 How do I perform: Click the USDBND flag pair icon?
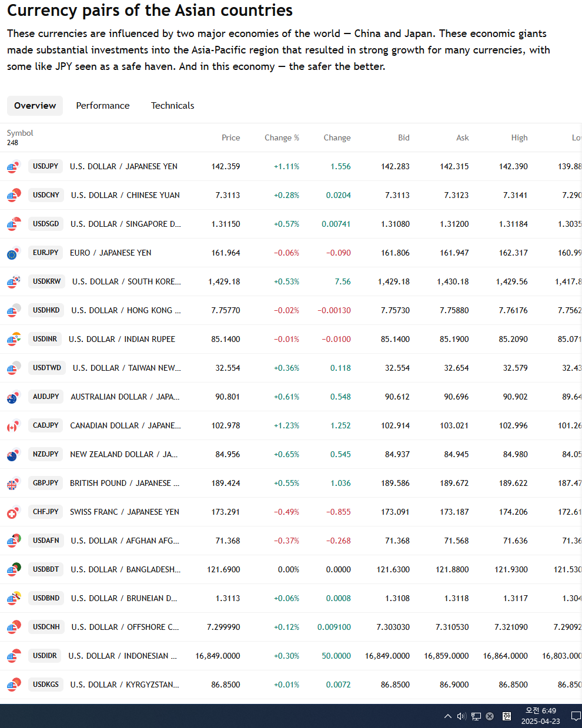pyautogui.click(x=14, y=599)
